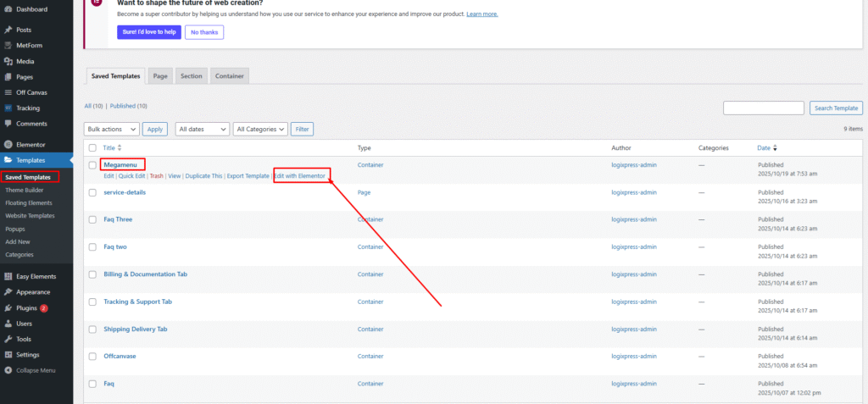Switch to the Section tab
Screen dimensions: 868x404
click(191, 76)
